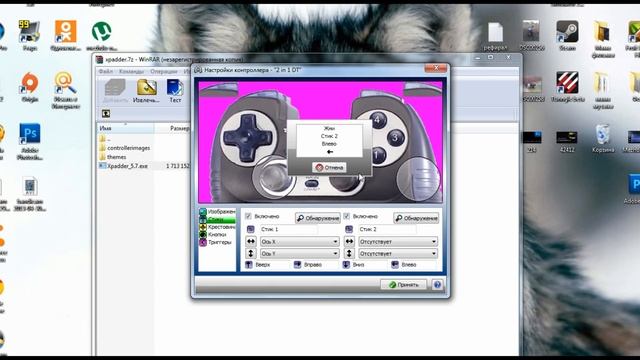Viewport: 640px width, 360px height.
Task: Open the Origin desktop shortcut
Action: coord(29,87)
